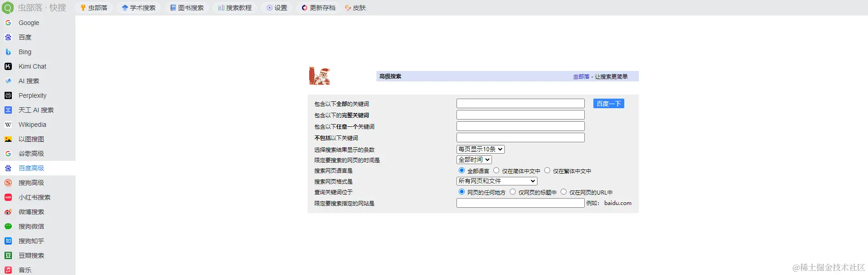Image resolution: width=868 pixels, height=275 pixels.
Task: Click the 限定要搜索指定的网站 input field
Action: pos(520,203)
